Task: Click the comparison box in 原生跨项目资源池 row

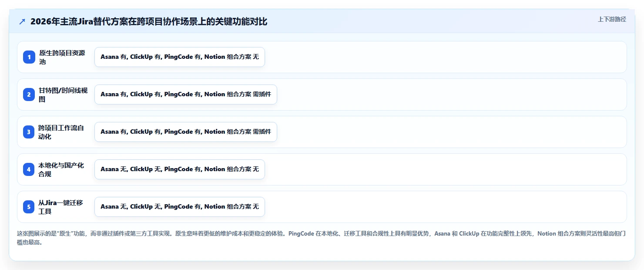Action: point(180,57)
